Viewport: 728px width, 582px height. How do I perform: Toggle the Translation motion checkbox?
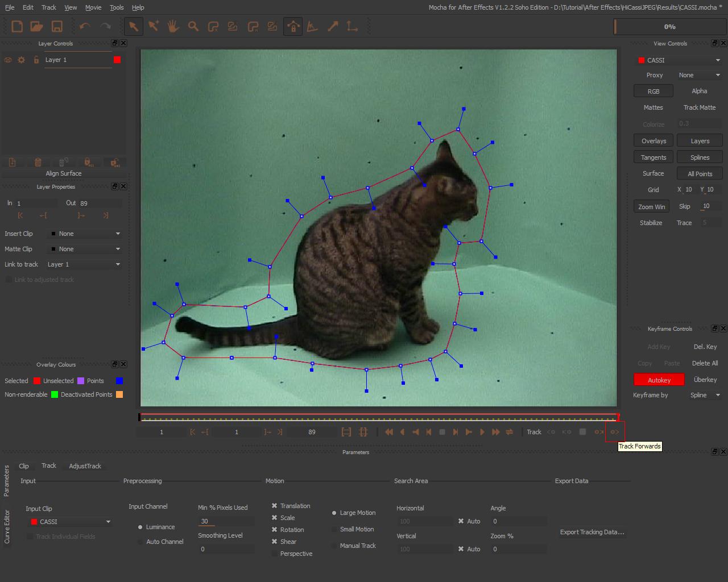pos(274,506)
